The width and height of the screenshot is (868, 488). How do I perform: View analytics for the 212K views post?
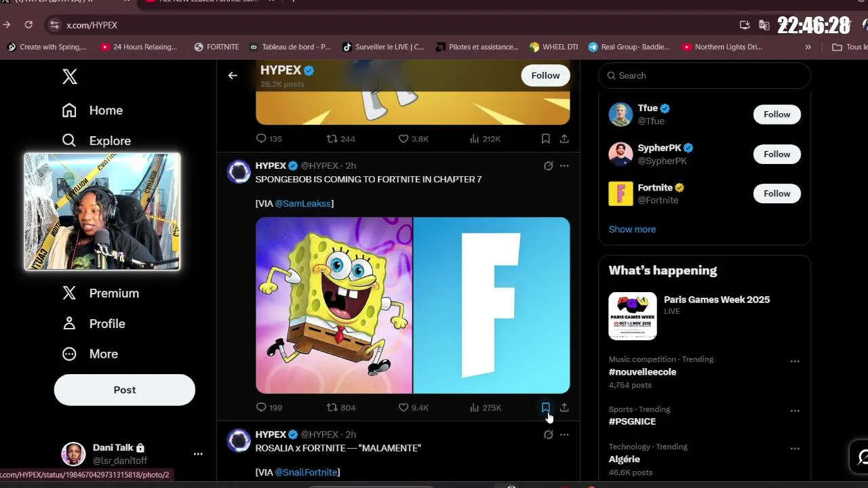(485, 139)
